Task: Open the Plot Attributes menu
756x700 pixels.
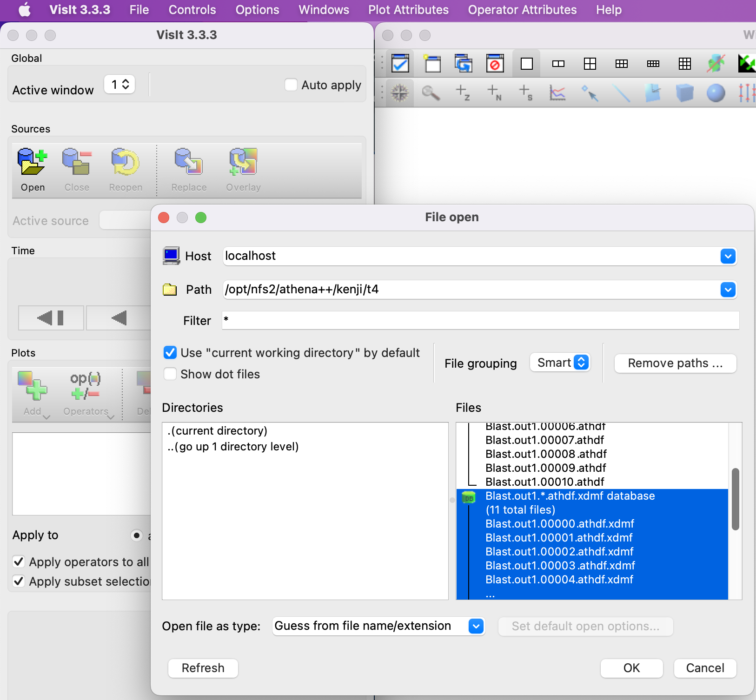Action: coord(408,10)
